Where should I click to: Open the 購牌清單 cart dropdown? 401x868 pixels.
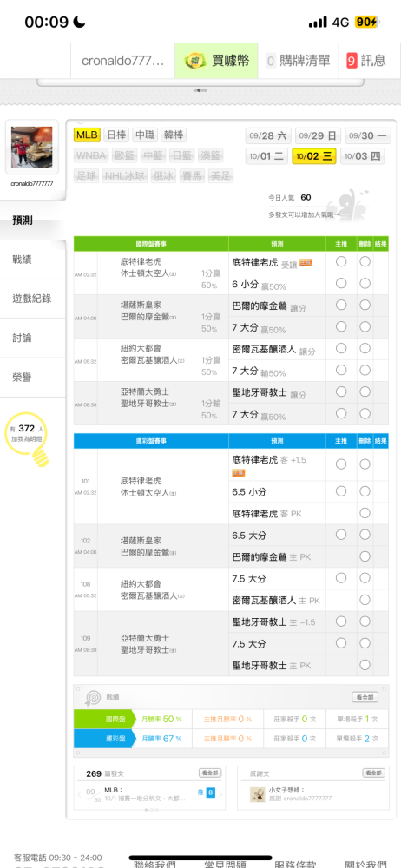pyautogui.click(x=298, y=61)
